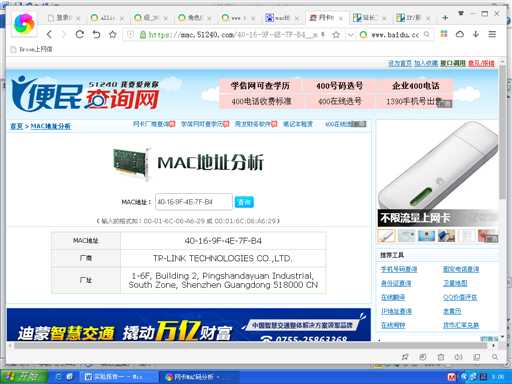Click the colorful 360 browser logo icon
Image resolution: width=512 pixels, height=384 pixels.
(x=24, y=23)
